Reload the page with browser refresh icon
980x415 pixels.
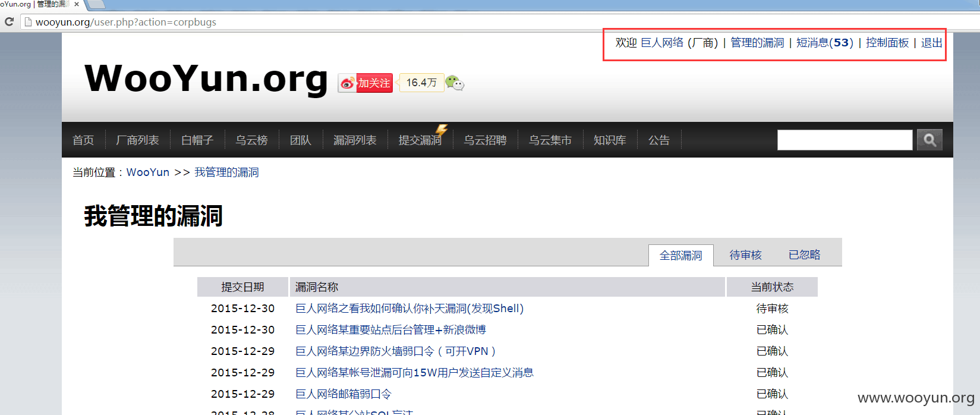[9, 22]
